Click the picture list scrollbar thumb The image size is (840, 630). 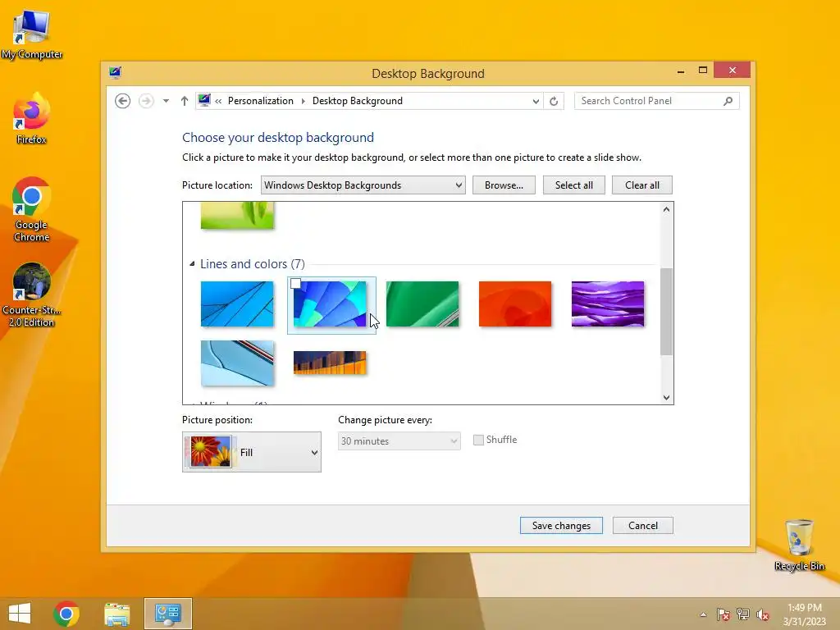point(666,311)
